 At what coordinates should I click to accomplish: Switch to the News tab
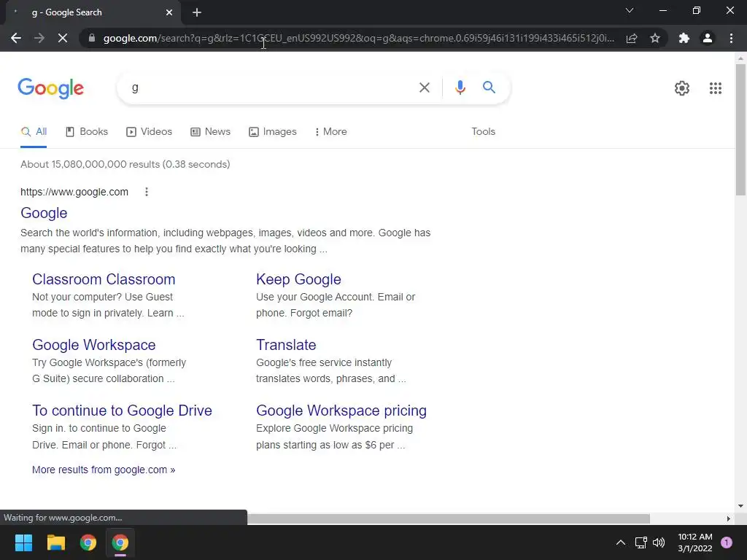[x=211, y=132]
